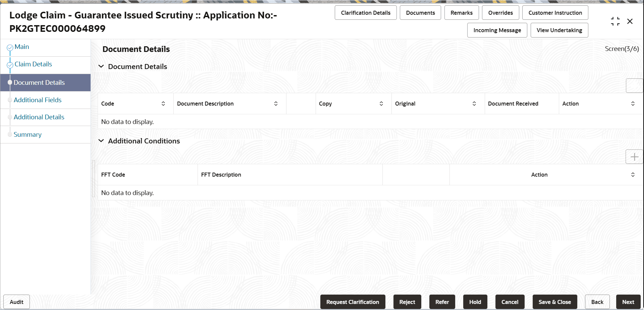Reject the claim application

tap(407, 302)
